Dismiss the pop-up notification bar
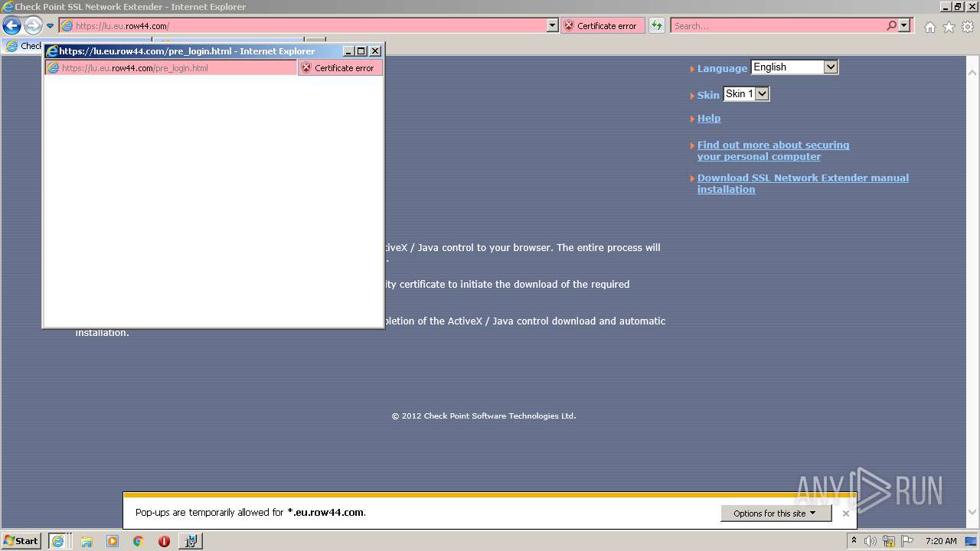This screenshot has height=551, width=980. tap(846, 514)
